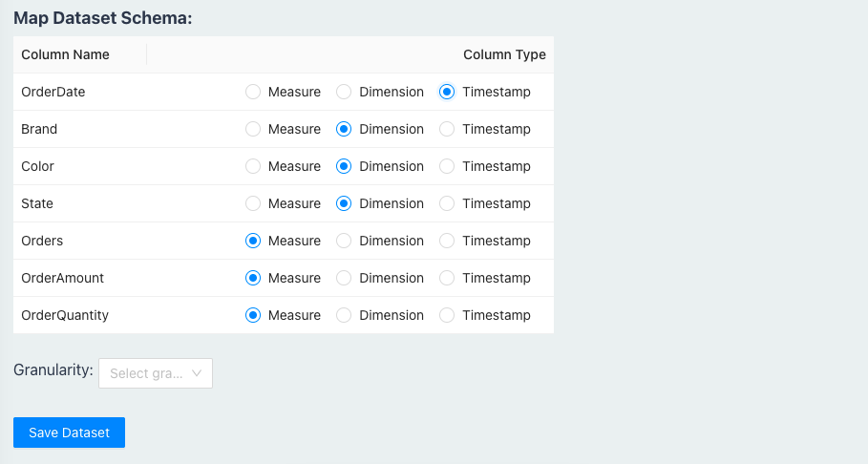Select Timestamp for OrderAmount row
The image size is (868, 464).
point(447,278)
